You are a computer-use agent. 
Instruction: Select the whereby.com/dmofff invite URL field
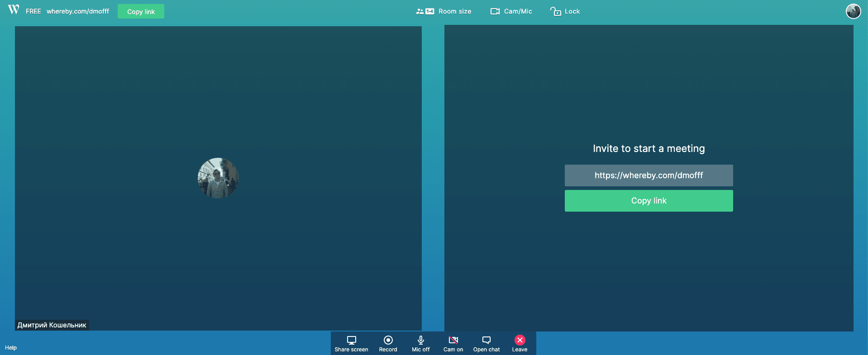click(649, 175)
